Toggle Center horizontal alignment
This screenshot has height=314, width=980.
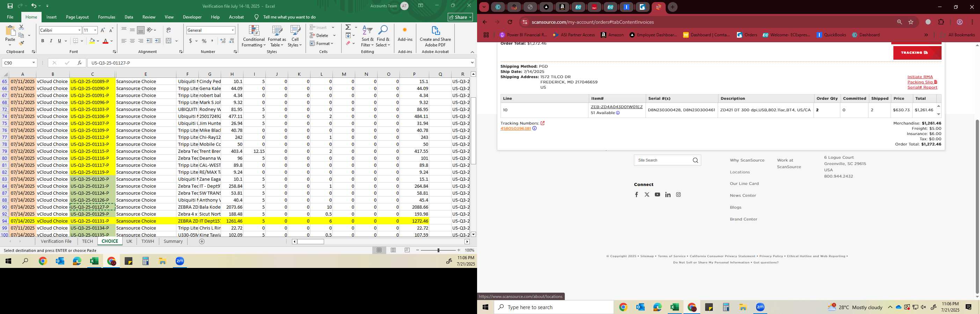coord(132,41)
